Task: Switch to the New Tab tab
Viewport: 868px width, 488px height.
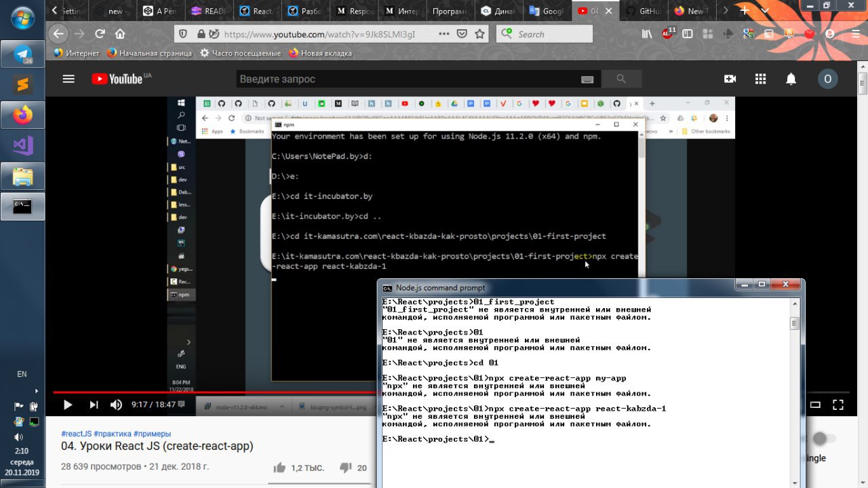Action: (x=690, y=11)
